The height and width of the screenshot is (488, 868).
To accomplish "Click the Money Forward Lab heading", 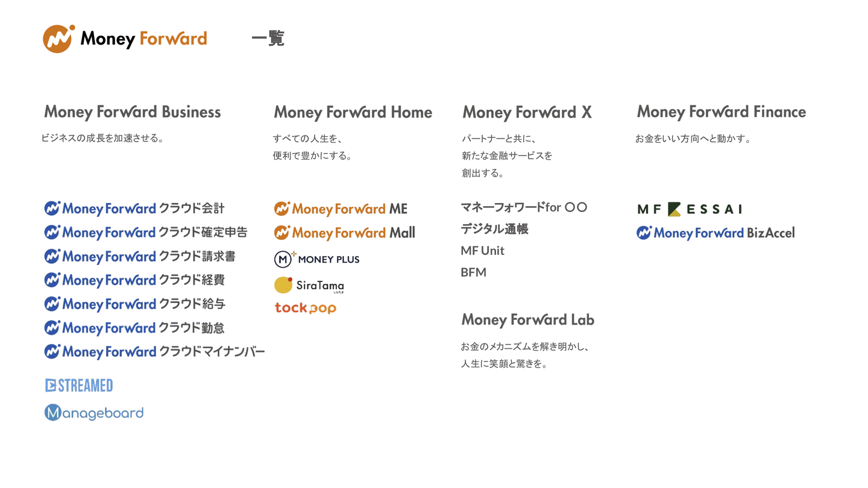I will (527, 319).
